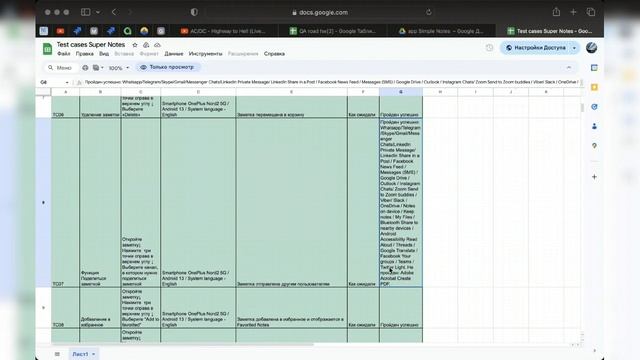
Task: Select column A header
Action: pyautogui.click(x=65, y=92)
